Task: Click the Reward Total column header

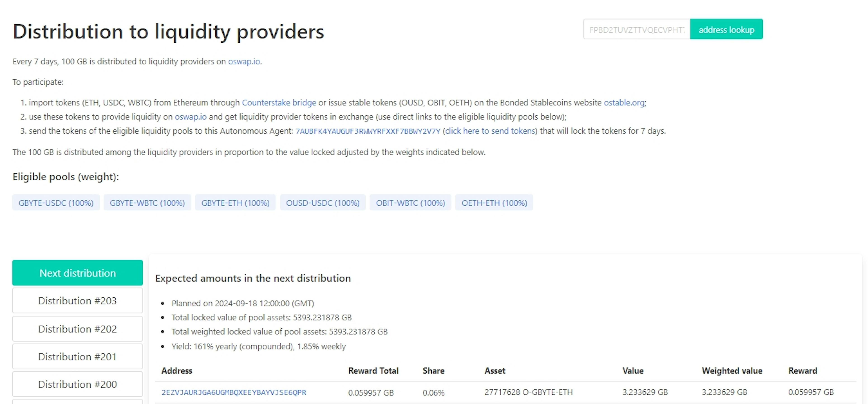Action: pos(373,370)
